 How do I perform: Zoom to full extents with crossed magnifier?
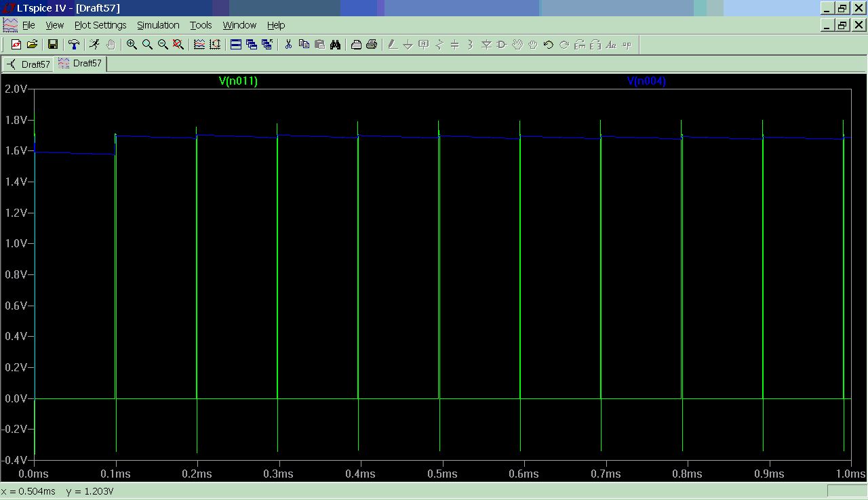[178, 45]
